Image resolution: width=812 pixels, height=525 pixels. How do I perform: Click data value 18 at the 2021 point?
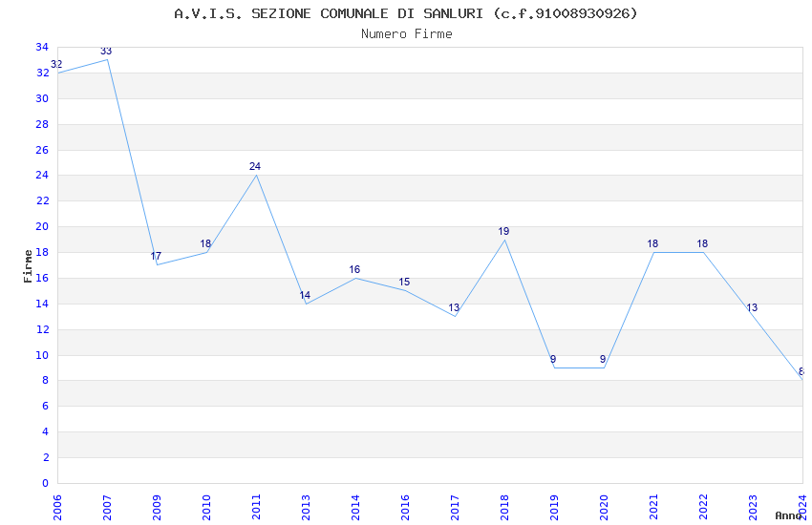click(x=652, y=243)
